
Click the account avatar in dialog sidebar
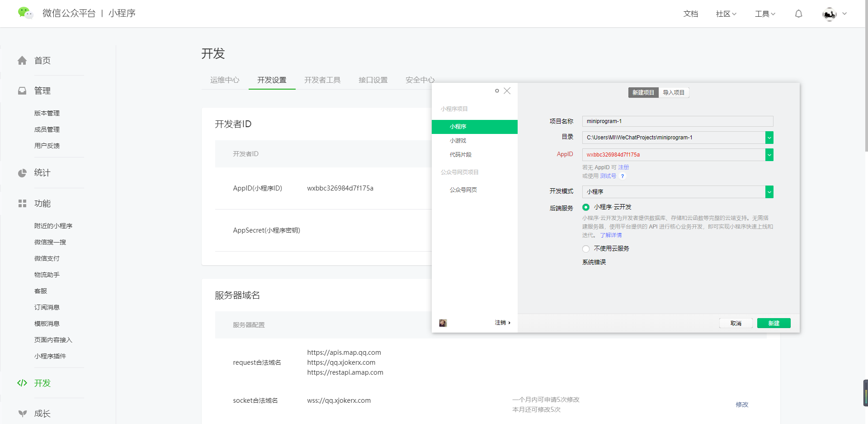click(x=443, y=323)
